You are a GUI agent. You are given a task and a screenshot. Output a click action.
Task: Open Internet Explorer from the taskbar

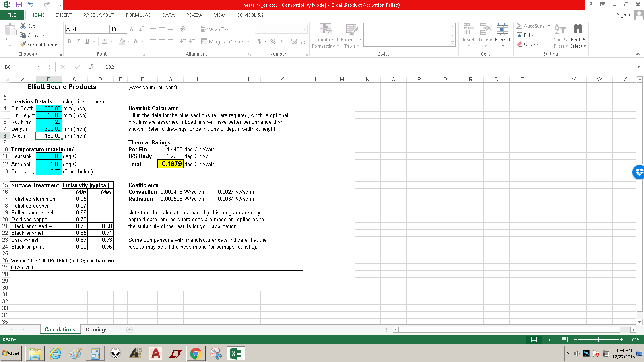(x=55, y=354)
